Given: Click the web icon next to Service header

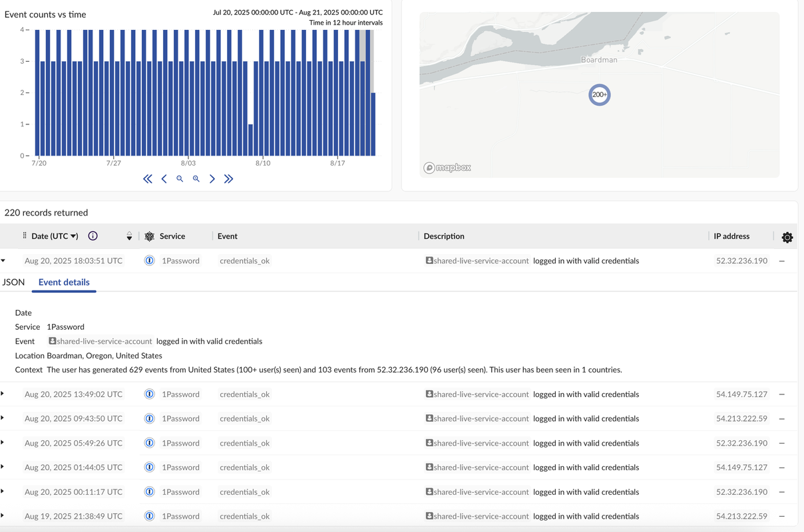Looking at the screenshot, I should click(x=149, y=236).
